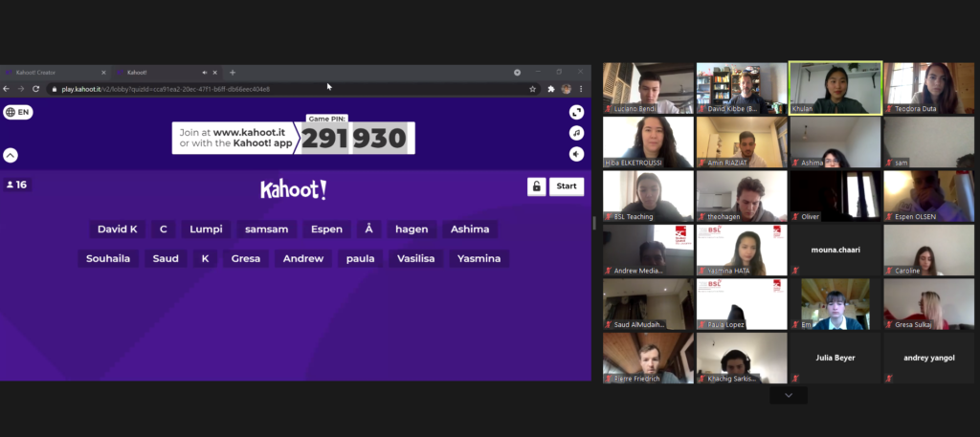
Task: Collapse the join banner with up chevron
Action: [x=11, y=155]
